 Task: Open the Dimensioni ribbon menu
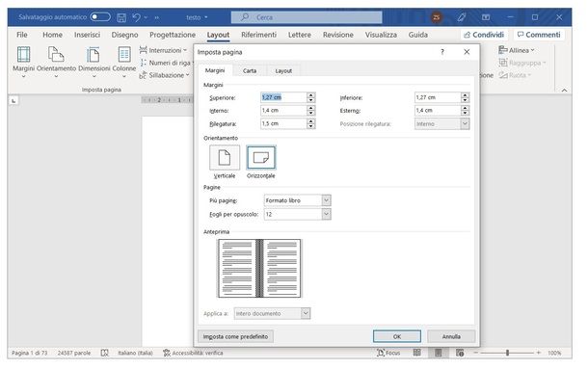pyautogui.click(x=94, y=61)
